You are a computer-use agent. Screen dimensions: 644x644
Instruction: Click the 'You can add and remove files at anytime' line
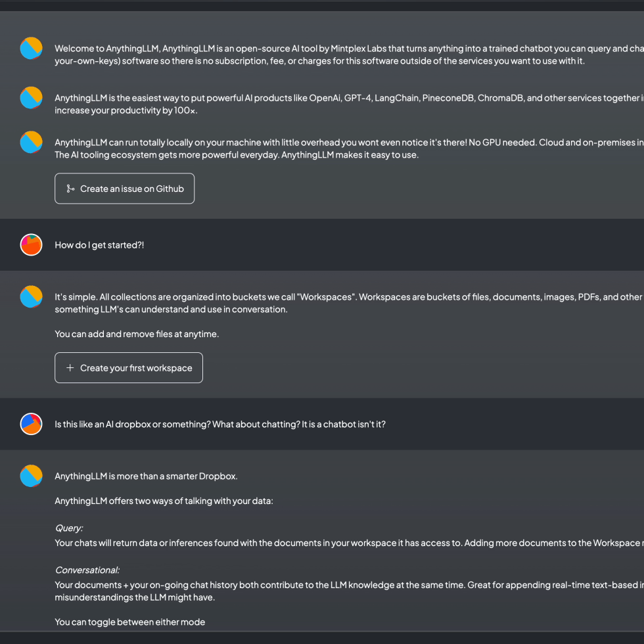137,334
